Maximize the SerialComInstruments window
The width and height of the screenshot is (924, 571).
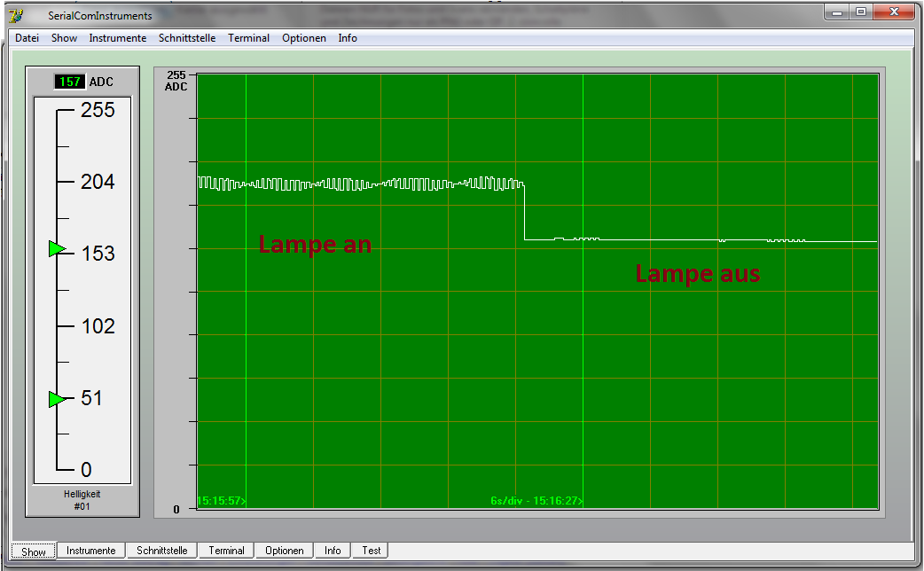pyautogui.click(x=861, y=12)
